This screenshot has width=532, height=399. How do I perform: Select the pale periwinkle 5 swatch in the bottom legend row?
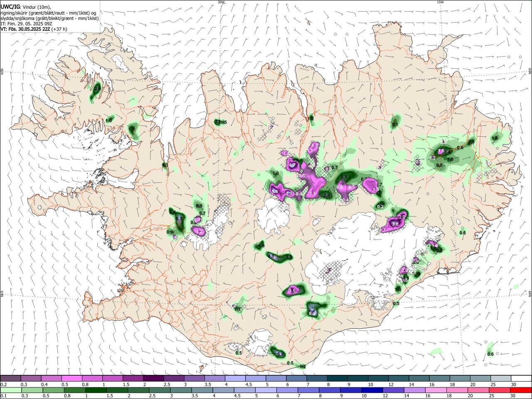click(266, 390)
